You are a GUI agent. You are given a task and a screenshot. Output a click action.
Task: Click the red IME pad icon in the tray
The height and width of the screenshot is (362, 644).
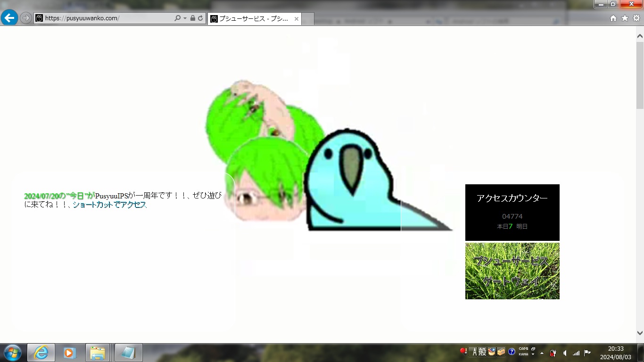[x=463, y=352]
